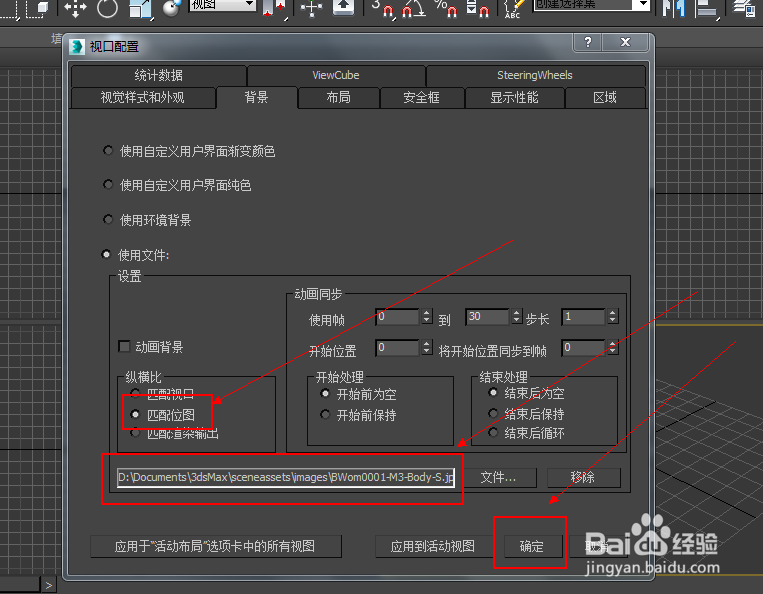Toggle the Percent Snap icon
The width and height of the screenshot is (763, 594).
coord(446,8)
